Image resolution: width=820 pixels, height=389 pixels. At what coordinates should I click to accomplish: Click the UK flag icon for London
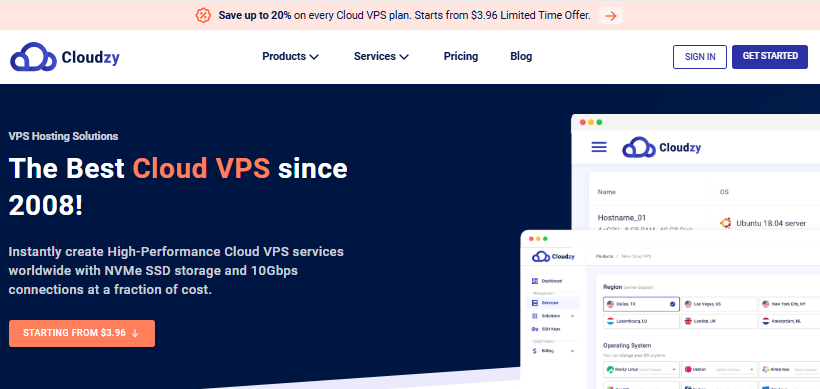(x=688, y=321)
